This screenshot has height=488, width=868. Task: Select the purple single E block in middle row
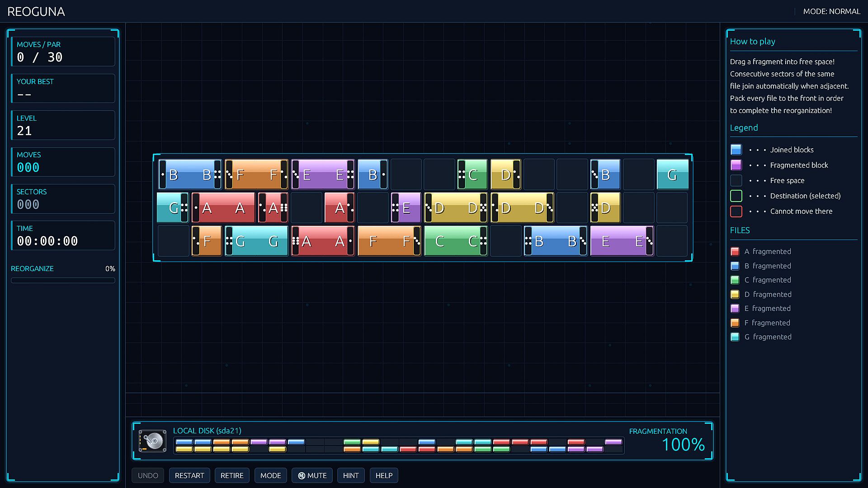pyautogui.click(x=406, y=208)
